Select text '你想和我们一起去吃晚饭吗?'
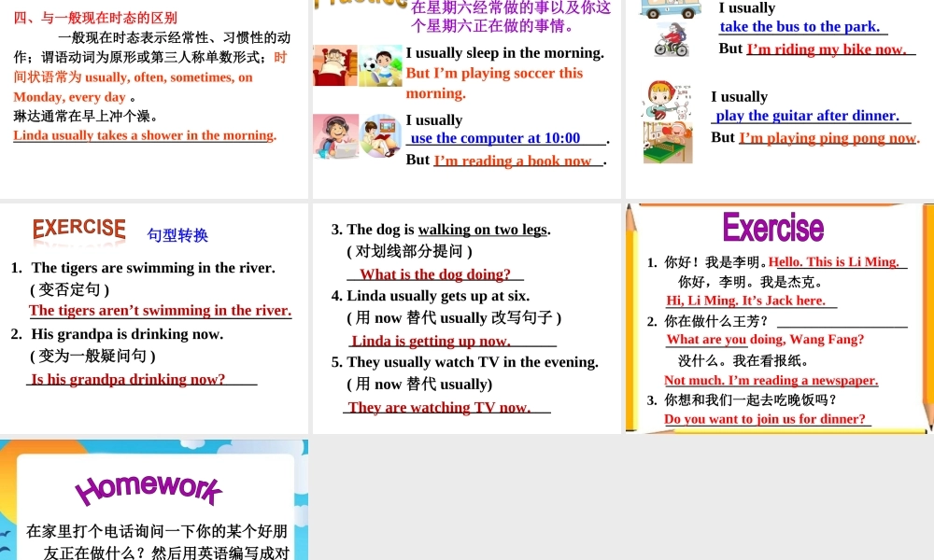This screenshot has height=560, width=934. pyautogui.click(x=751, y=399)
